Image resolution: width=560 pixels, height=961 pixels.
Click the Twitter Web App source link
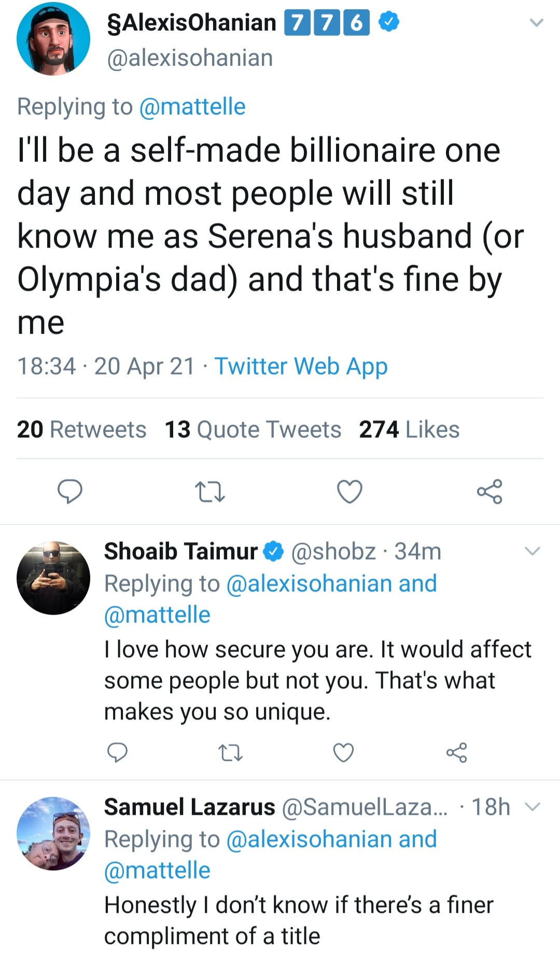coord(301,366)
